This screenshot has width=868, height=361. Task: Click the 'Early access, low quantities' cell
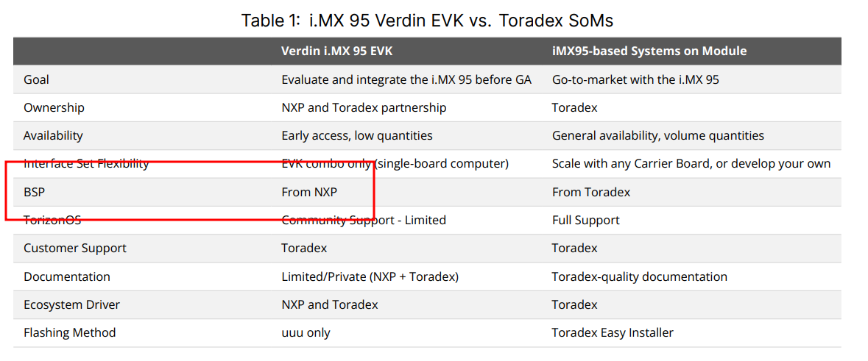click(x=357, y=135)
